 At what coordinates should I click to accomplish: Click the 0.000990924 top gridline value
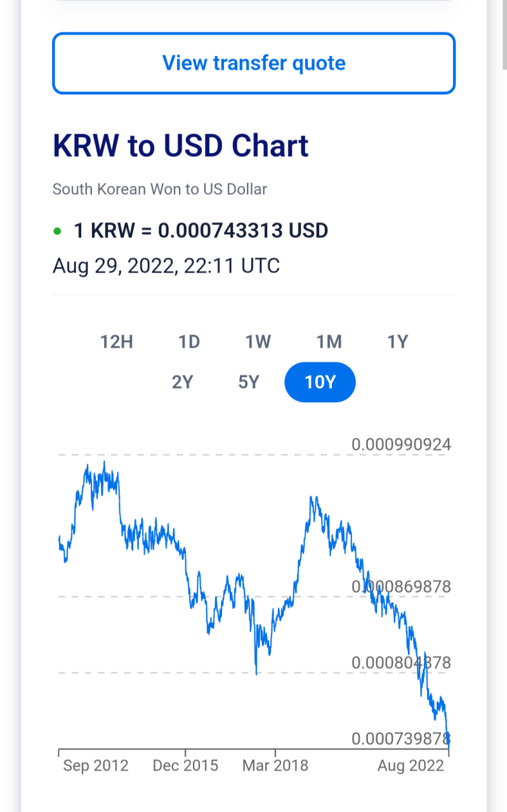(x=402, y=445)
